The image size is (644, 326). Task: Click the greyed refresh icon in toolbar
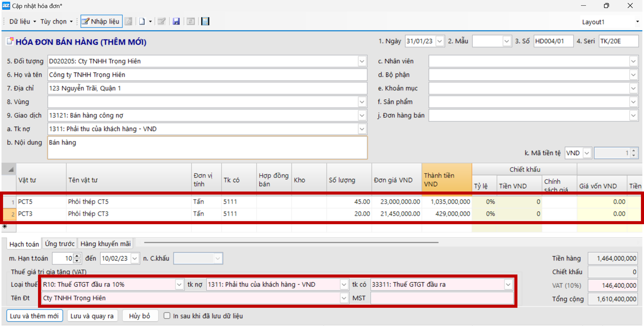[191, 22]
